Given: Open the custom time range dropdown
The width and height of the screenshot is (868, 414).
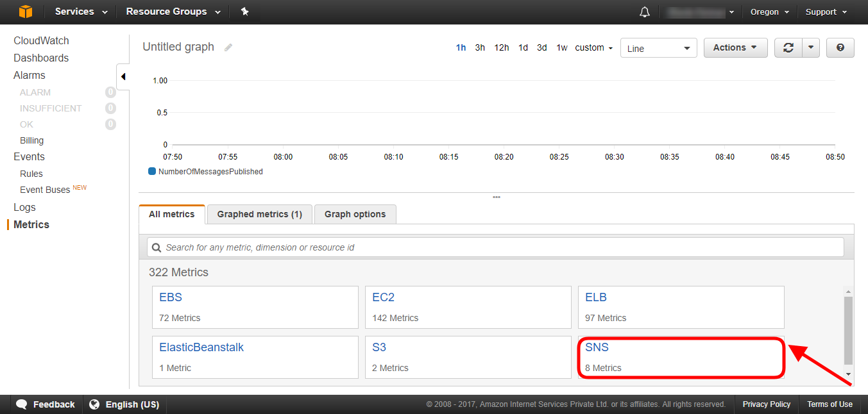Looking at the screenshot, I should 593,47.
